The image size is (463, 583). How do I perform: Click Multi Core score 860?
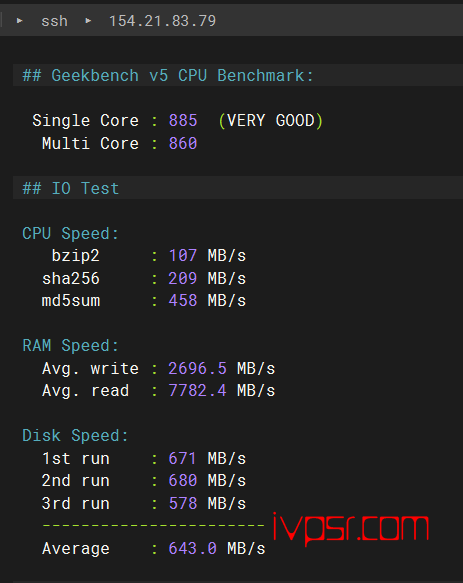pos(183,144)
